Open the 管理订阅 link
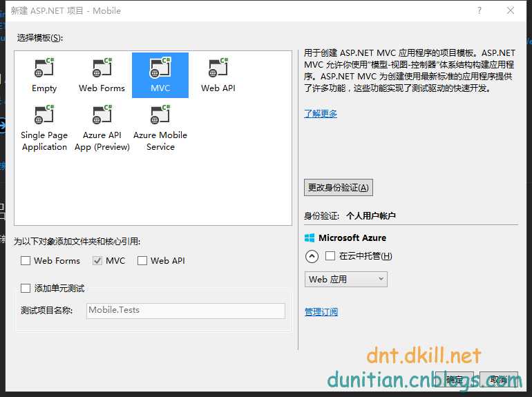The width and height of the screenshot is (532, 397). pyautogui.click(x=321, y=311)
